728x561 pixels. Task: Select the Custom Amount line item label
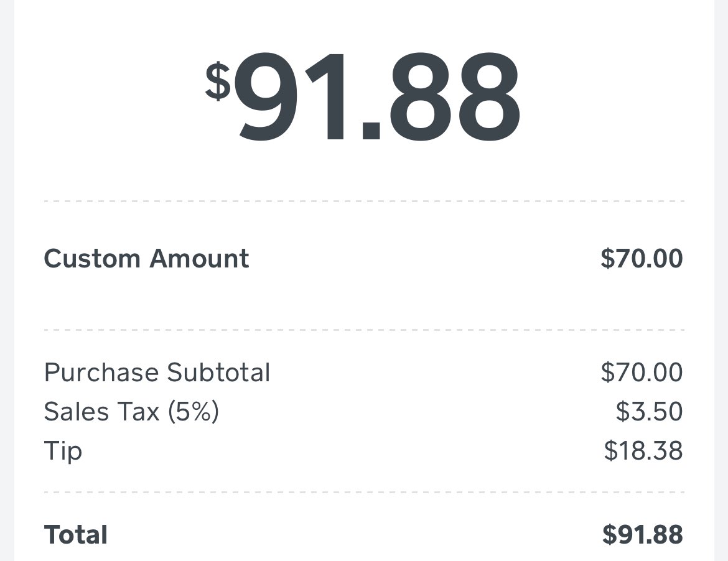tap(146, 259)
